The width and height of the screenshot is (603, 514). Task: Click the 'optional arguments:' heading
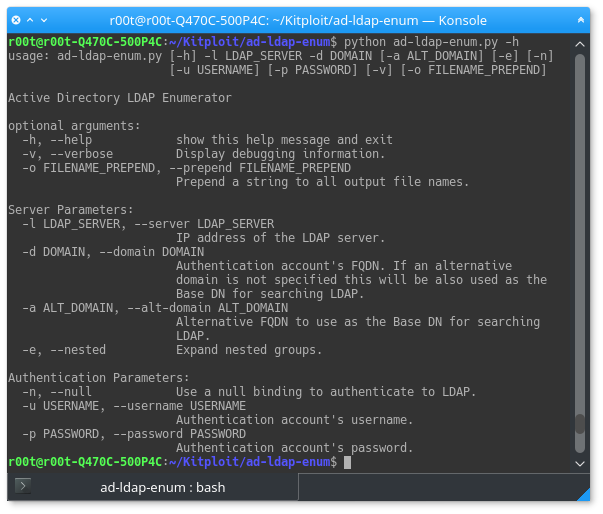(x=74, y=126)
